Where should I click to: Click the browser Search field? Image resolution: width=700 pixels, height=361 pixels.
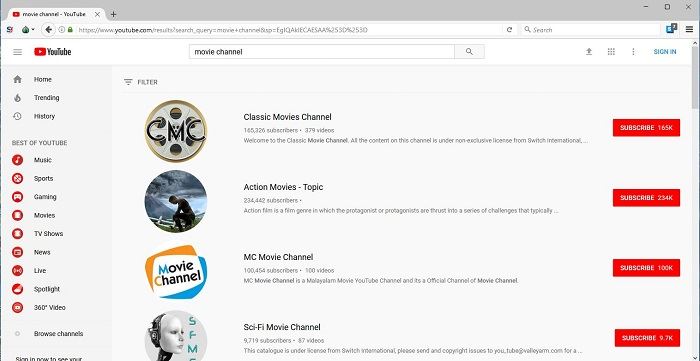(x=592, y=30)
